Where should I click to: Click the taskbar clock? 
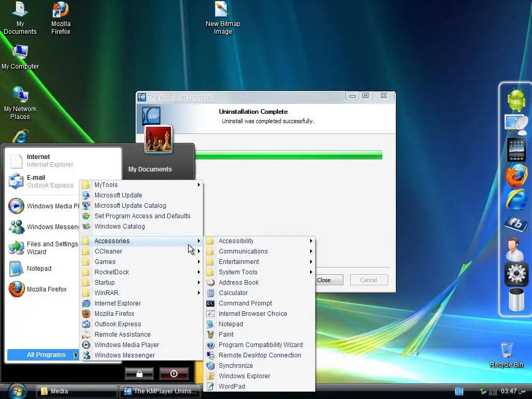tap(513, 391)
